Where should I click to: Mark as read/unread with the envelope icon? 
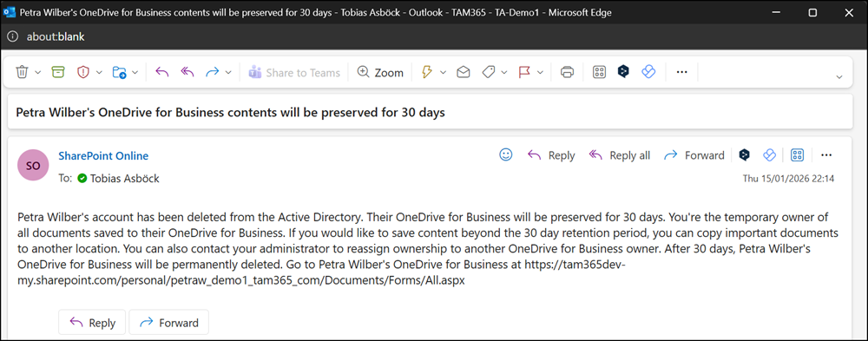point(464,72)
